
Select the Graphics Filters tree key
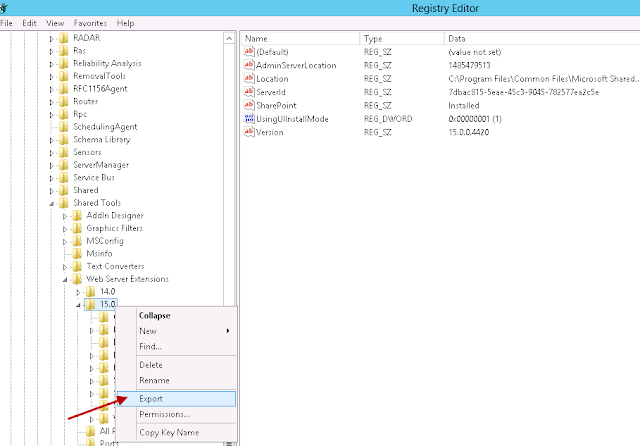click(114, 229)
